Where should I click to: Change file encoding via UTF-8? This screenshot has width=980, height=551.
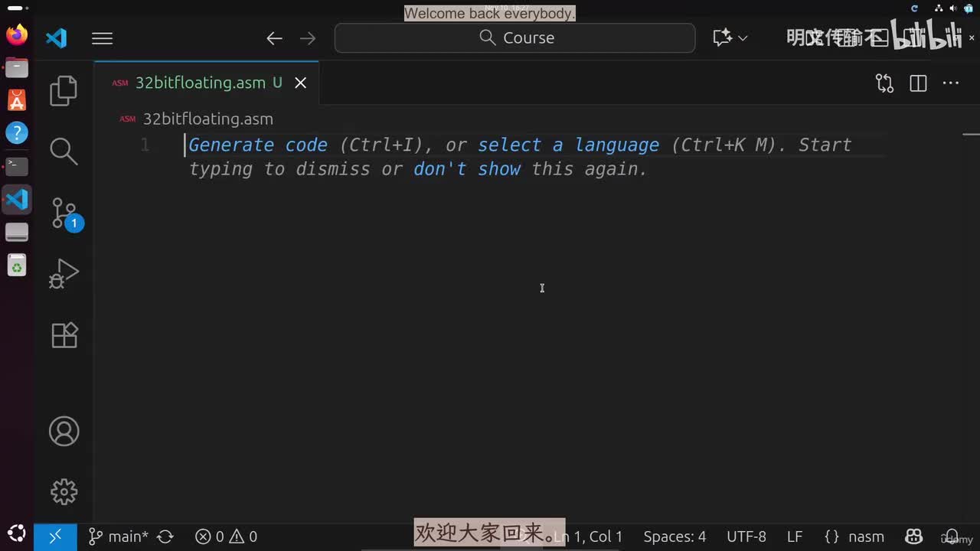pos(746,536)
